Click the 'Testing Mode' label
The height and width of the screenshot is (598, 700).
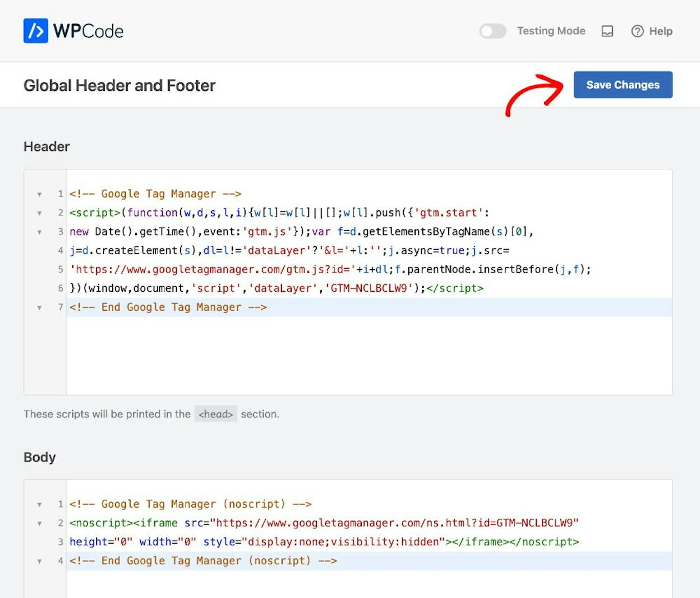pyautogui.click(x=551, y=31)
